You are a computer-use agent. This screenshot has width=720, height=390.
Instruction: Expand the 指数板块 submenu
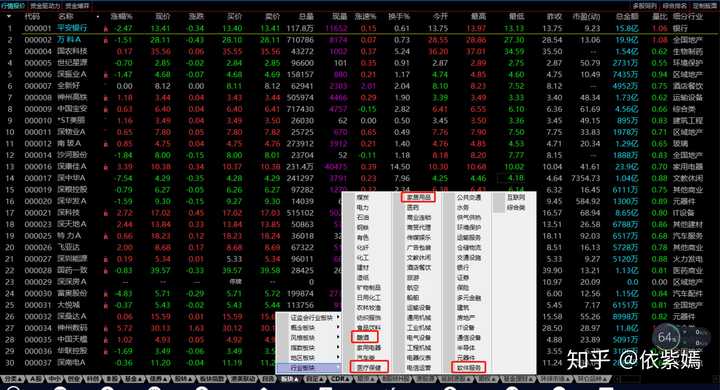pyautogui.click(x=309, y=348)
